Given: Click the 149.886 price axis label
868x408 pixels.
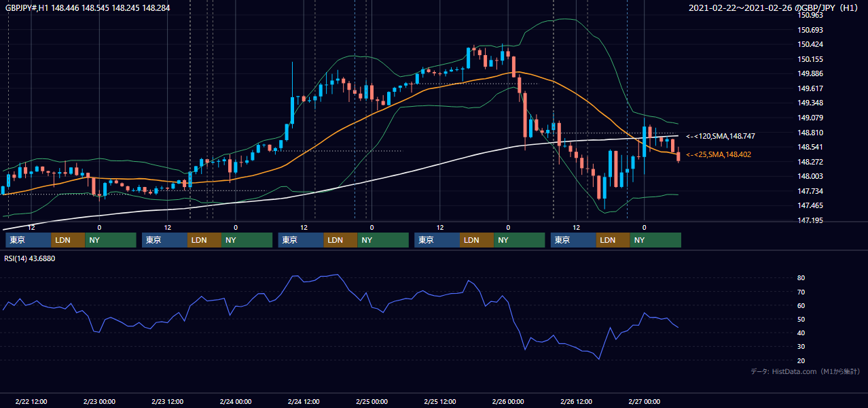Looking at the screenshot, I should [x=810, y=73].
